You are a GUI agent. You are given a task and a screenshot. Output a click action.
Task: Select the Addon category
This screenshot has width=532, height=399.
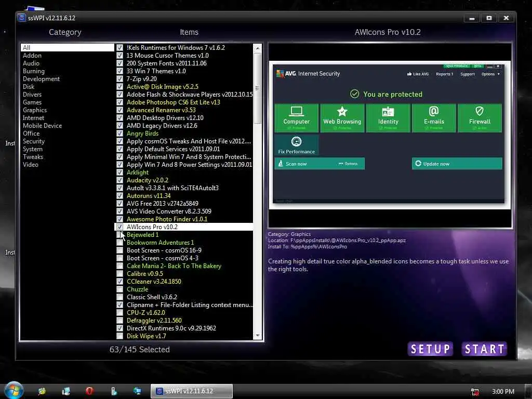[32, 55]
